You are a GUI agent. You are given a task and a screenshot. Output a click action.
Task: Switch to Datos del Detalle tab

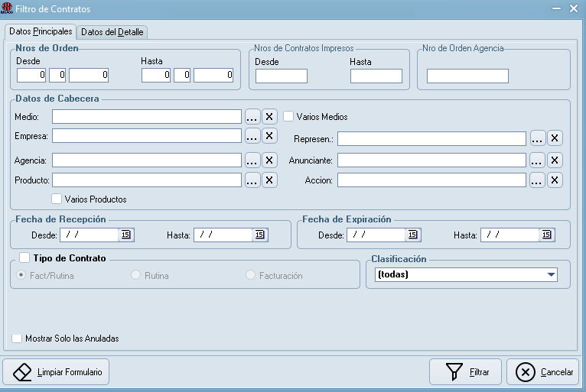(x=112, y=32)
